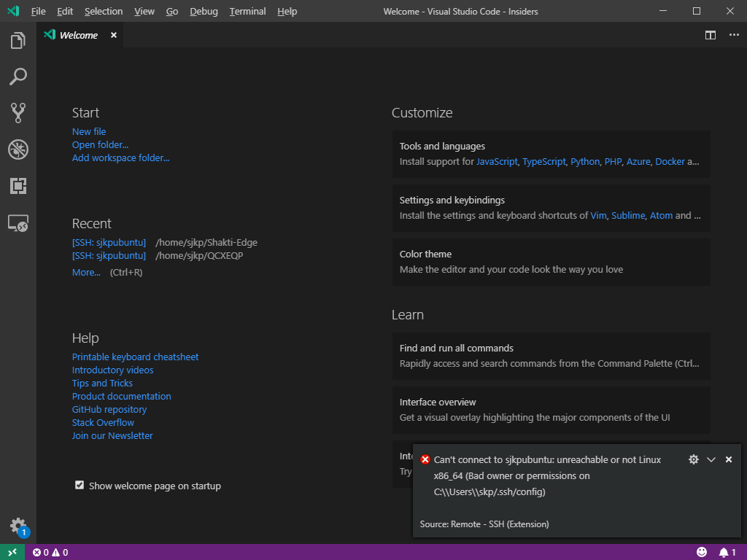The image size is (747, 560).
Task: Close the Welcome tab
Action: [114, 35]
